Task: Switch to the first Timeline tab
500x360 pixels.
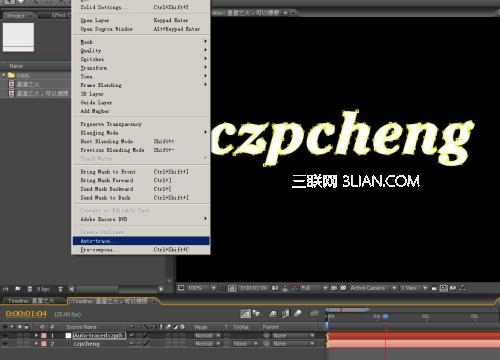Action: [32, 301]
